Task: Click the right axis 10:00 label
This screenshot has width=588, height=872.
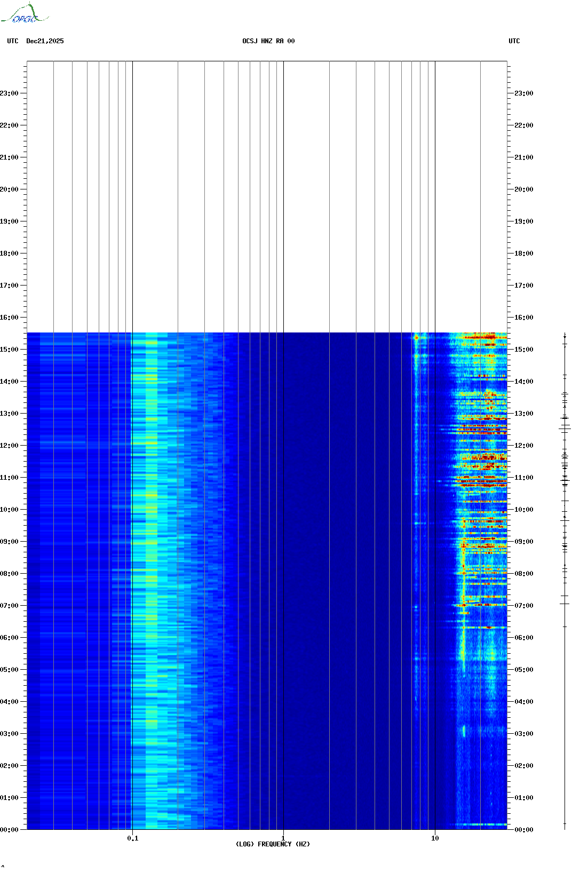Action: (524, 510)
